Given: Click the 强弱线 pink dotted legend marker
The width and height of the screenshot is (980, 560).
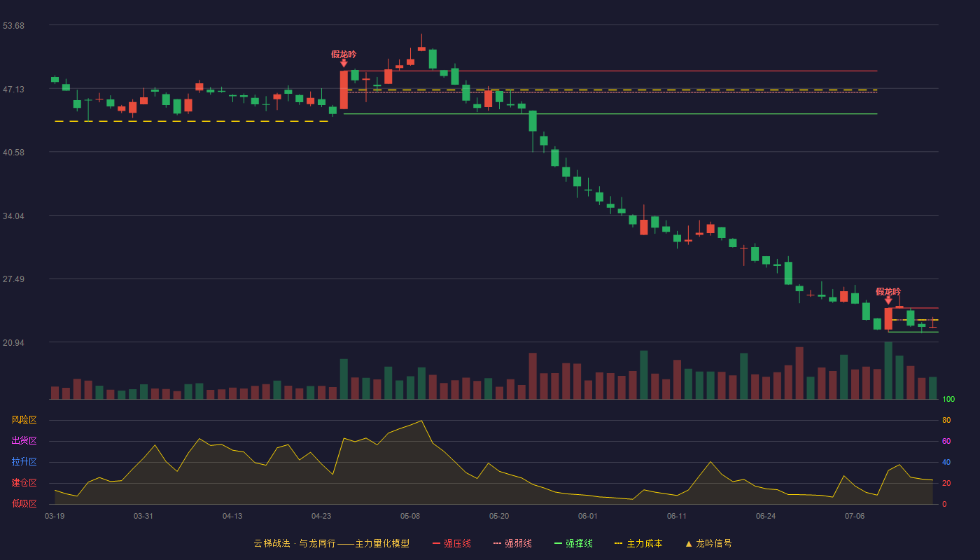Looking at the screenshot, I should [x=497, y=543].
